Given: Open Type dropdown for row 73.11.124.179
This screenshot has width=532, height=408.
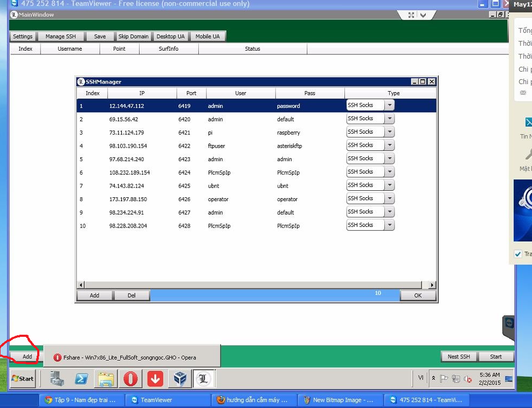Looking at the screenshot, I should pyautogui.click(x=390, y=132).
